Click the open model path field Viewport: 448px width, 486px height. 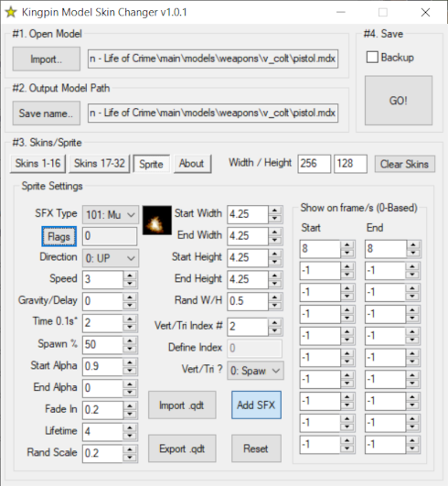tap(213, 59)
